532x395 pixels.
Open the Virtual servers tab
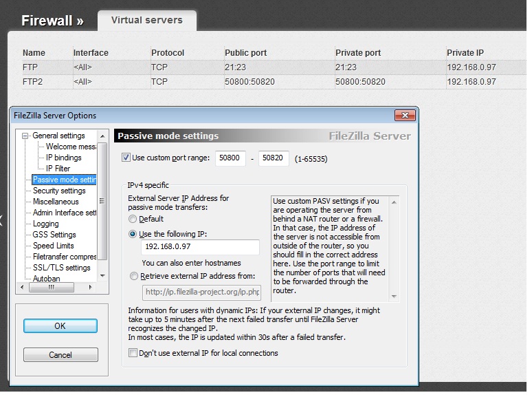pos(147,21)
